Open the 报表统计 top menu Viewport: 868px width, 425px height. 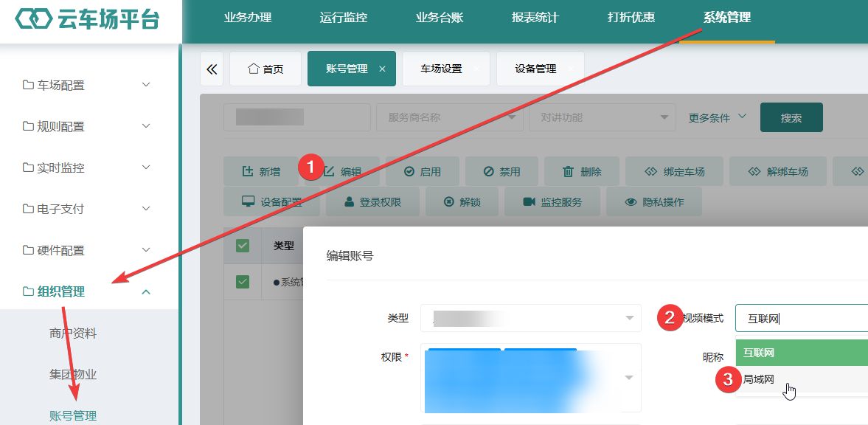pyautogui.click(x=535, y=17)
